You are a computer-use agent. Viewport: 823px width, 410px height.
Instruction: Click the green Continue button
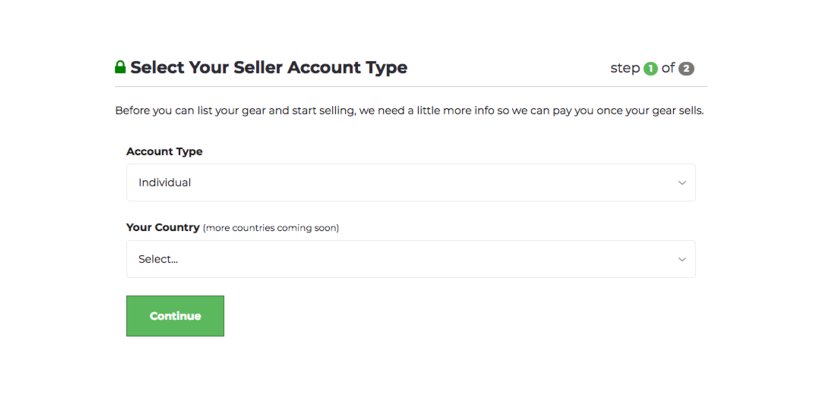tap(175, 316)
